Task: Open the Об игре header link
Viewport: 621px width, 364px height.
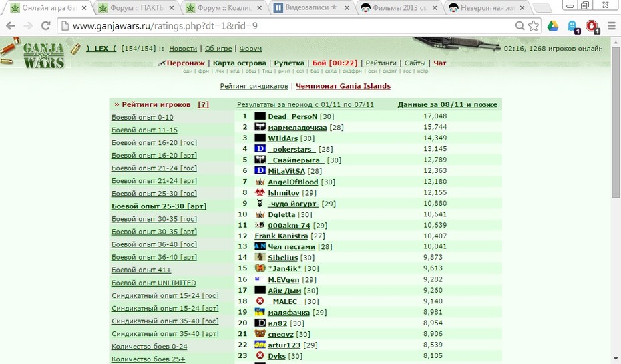Action: tap(218, 48)
